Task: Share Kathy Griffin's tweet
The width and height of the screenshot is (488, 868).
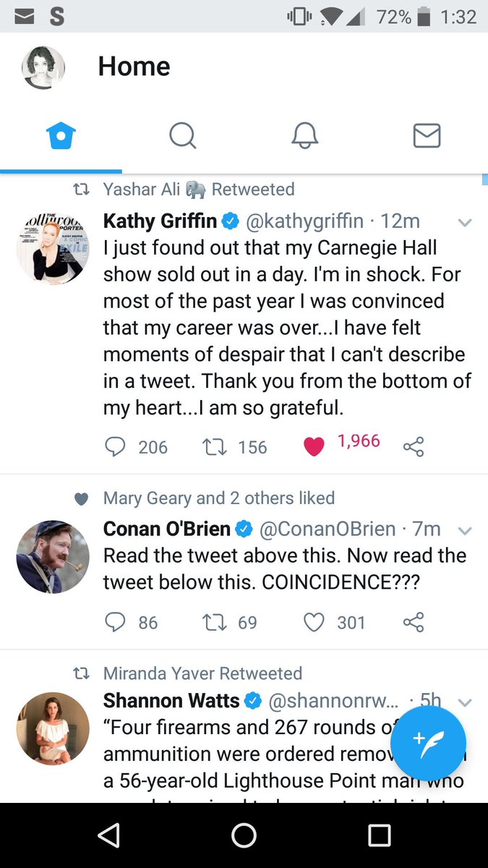Action: pos(414,447)
